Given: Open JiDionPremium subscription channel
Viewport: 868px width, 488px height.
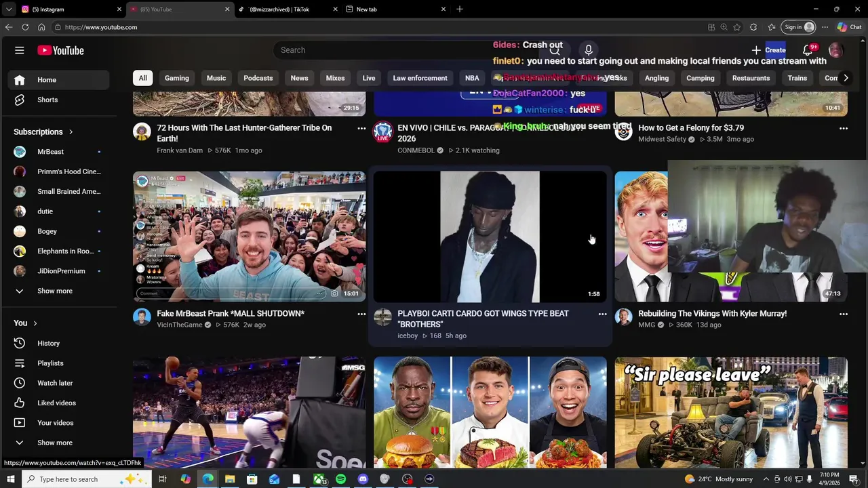Looking at the screenshot, I should [58, 271].
